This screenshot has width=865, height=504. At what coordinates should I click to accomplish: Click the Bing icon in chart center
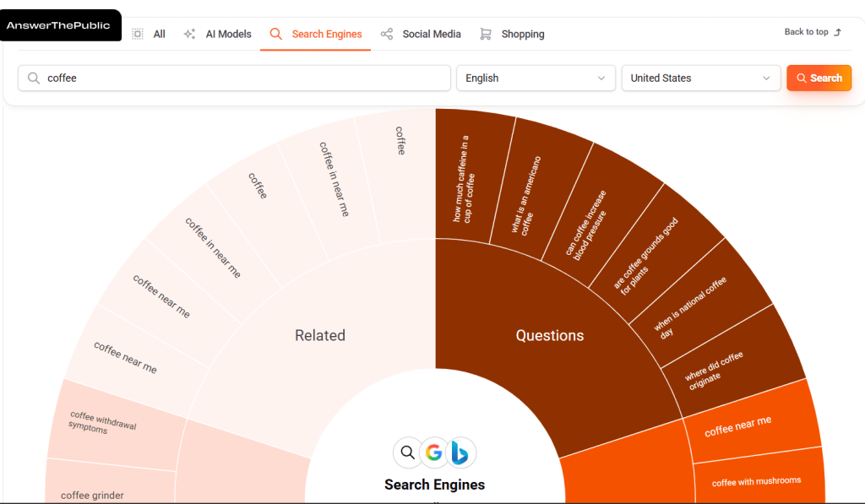point(462,453)
